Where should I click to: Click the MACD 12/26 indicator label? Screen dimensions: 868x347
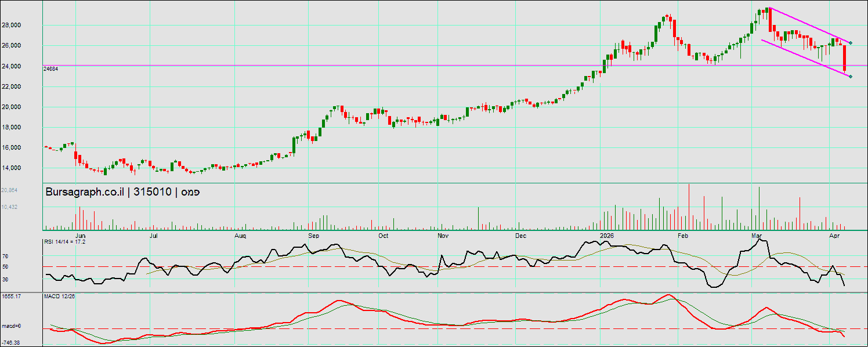[59, 297]
